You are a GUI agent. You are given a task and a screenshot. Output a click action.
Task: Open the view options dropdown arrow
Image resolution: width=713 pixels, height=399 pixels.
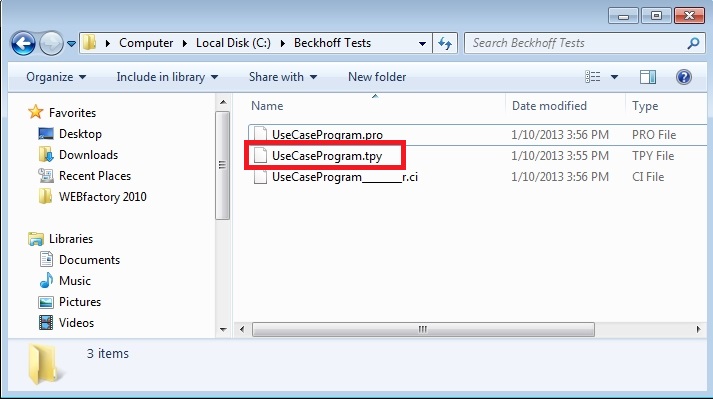pos(614,77)
